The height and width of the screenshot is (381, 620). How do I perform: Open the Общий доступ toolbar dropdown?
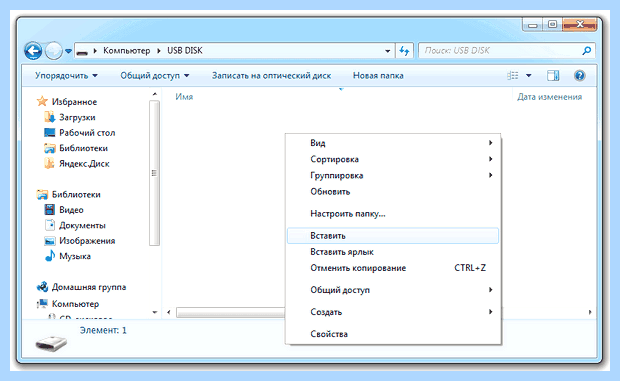click(x=155, y=75)
